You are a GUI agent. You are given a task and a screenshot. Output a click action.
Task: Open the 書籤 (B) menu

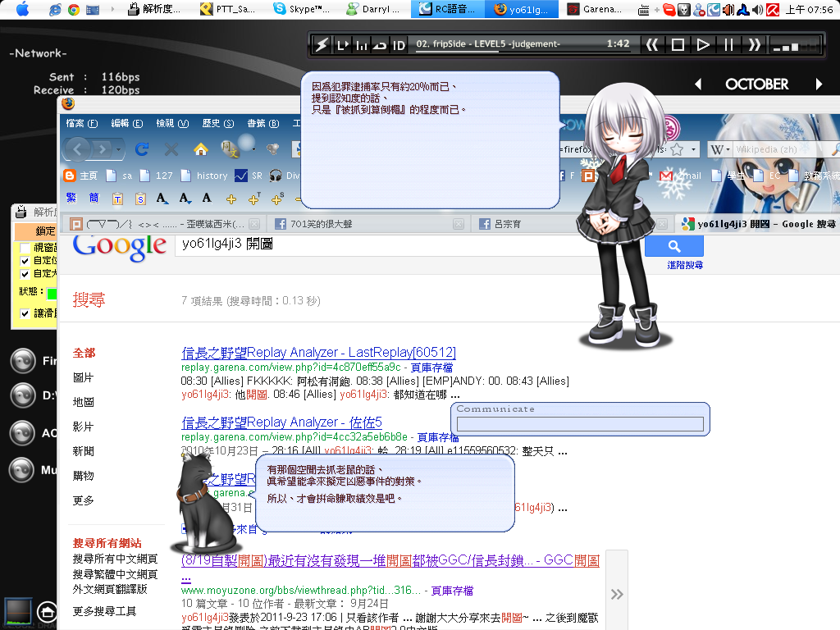[263, 123]
